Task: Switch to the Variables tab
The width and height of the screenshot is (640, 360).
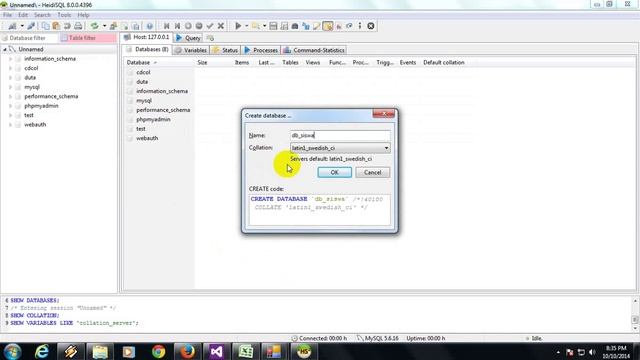Action: pos(191,50)
